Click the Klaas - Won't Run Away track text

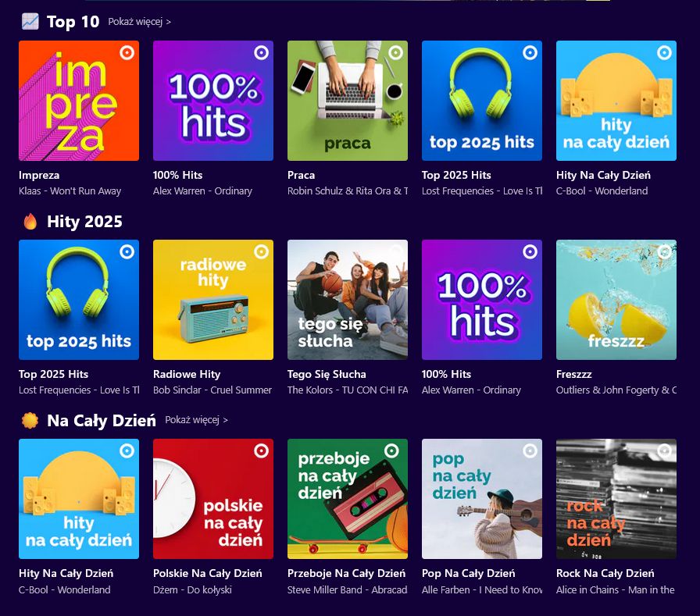[x=70, y=191]
